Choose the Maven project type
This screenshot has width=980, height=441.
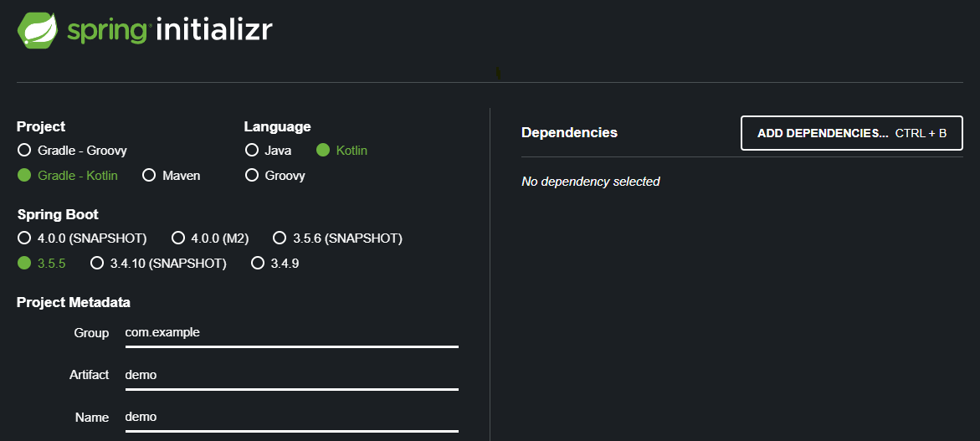pyautogui.click(x=149, y=176)
